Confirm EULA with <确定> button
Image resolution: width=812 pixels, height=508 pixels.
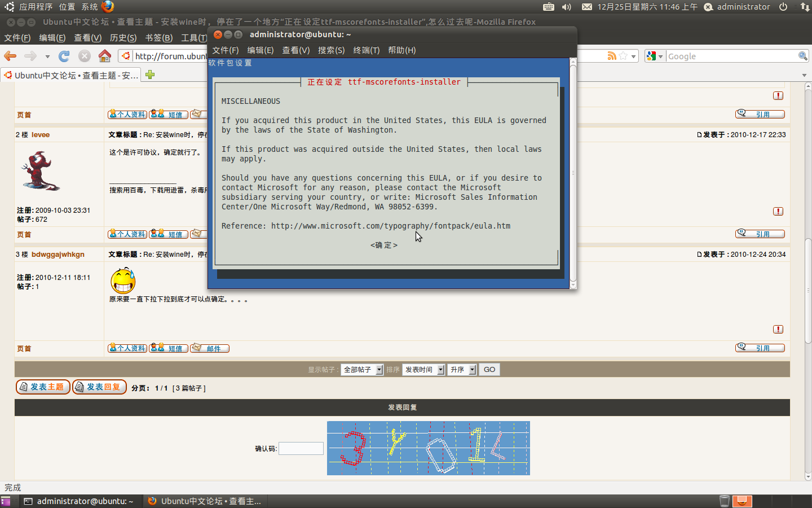click(384, 245)
